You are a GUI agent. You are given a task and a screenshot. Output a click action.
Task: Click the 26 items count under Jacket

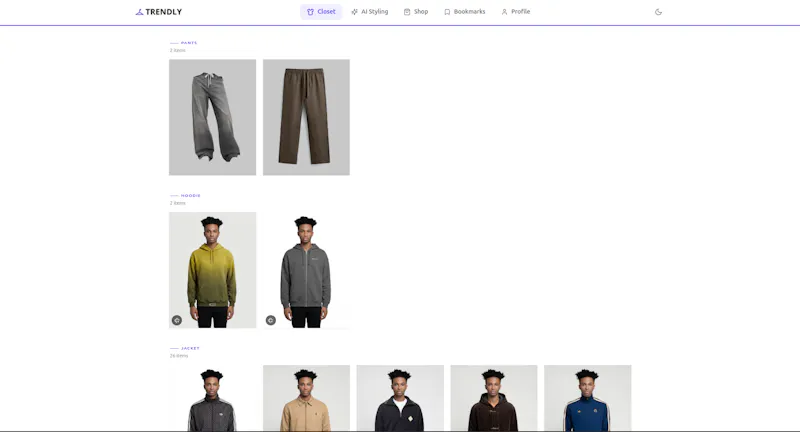pos(179,356)
